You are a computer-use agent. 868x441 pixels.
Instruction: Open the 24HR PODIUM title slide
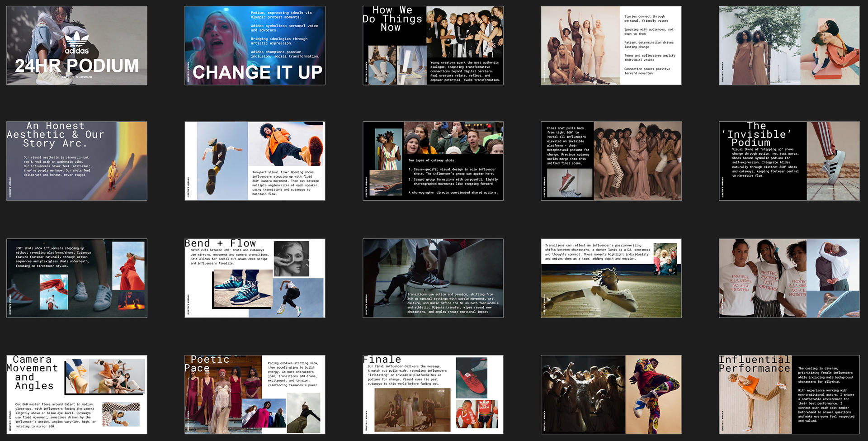coord(77,45)
